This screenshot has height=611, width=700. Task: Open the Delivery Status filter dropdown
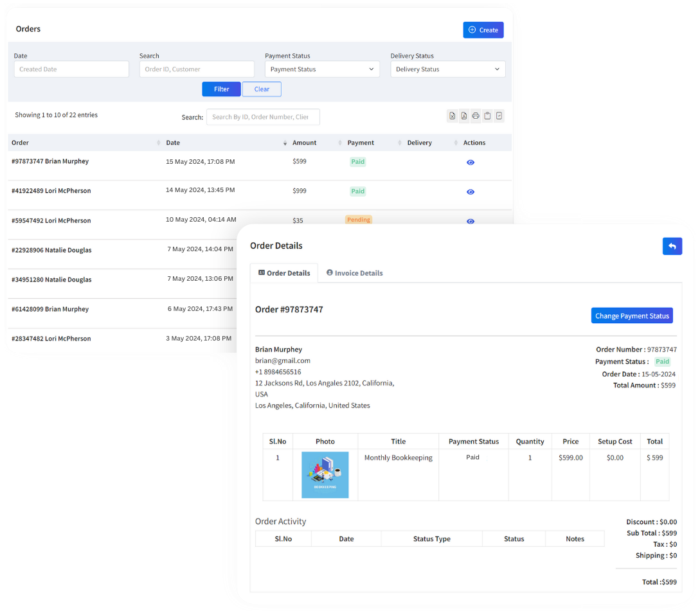point(447,69)
